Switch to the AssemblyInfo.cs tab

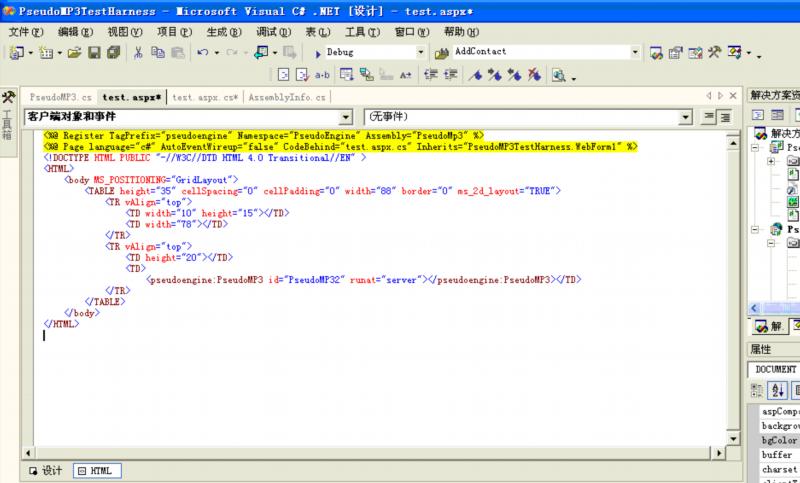point(287,97)
